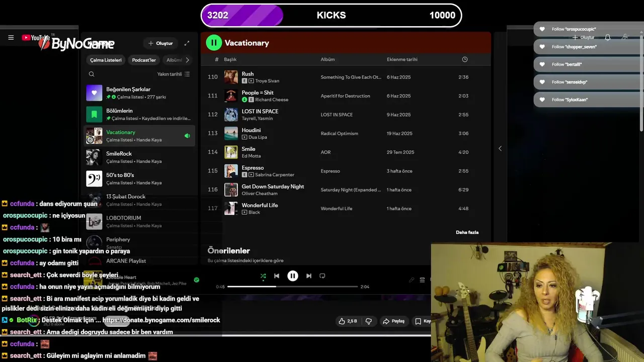Viewport: 644px width, 362px height.
Task: Open YouTube notifications bell
Action: [x=607, y=38]
